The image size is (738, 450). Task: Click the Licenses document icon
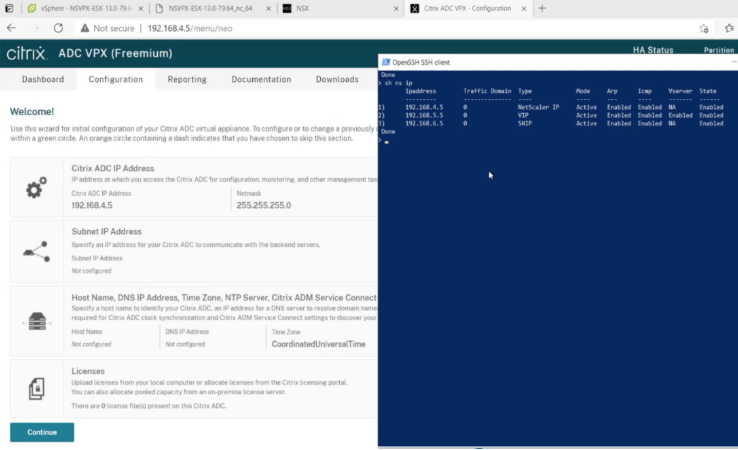(x=37, y=388)
